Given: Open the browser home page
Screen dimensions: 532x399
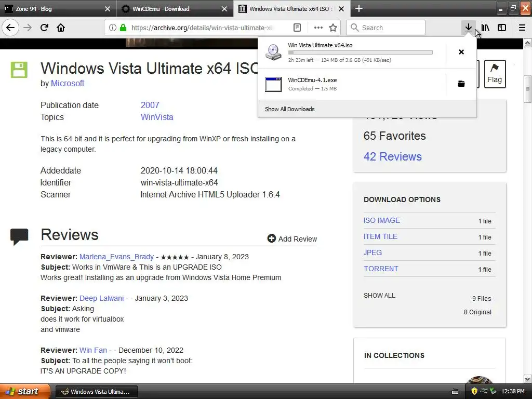Looking at the screenshot, I should pyautogui.click(x=61, y=28).
